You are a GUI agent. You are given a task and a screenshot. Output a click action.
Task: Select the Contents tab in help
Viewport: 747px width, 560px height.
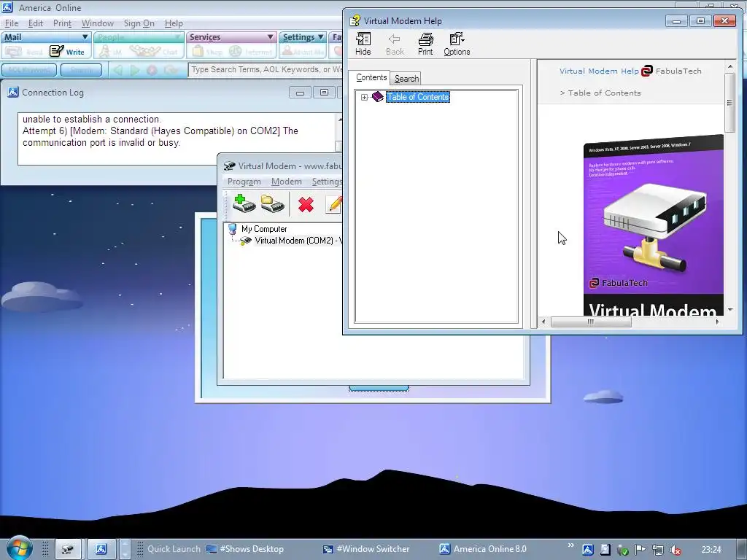pos(371,77)
